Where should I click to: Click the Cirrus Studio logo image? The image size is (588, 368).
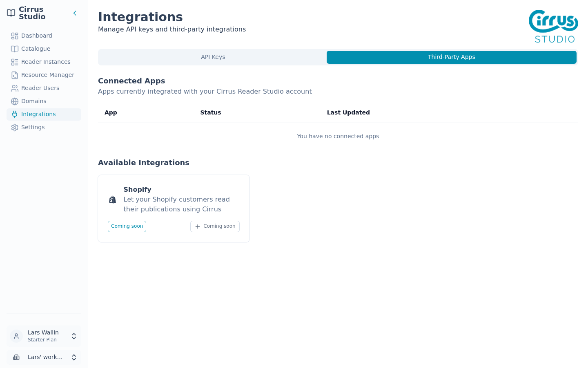coord(553,26)
